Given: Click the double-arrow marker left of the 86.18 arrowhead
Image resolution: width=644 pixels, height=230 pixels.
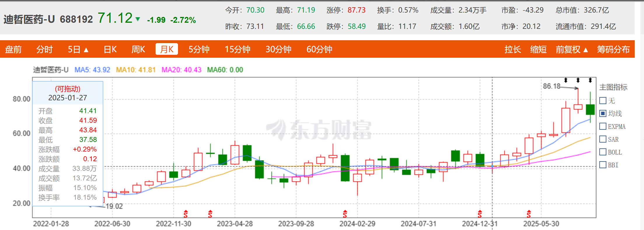Looking at the screenshot, I should pos(566,80).
